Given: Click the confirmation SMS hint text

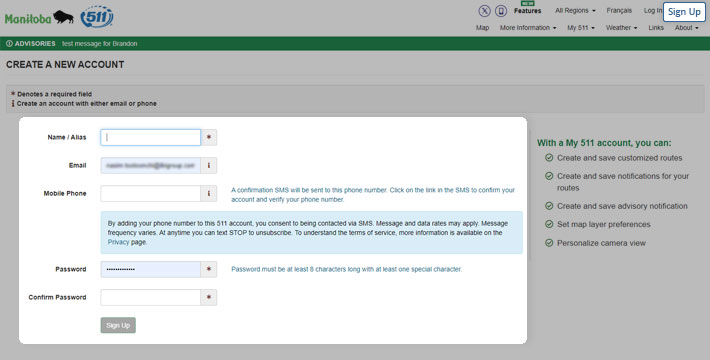Looking at the screenshot, I should click(373, 195).
